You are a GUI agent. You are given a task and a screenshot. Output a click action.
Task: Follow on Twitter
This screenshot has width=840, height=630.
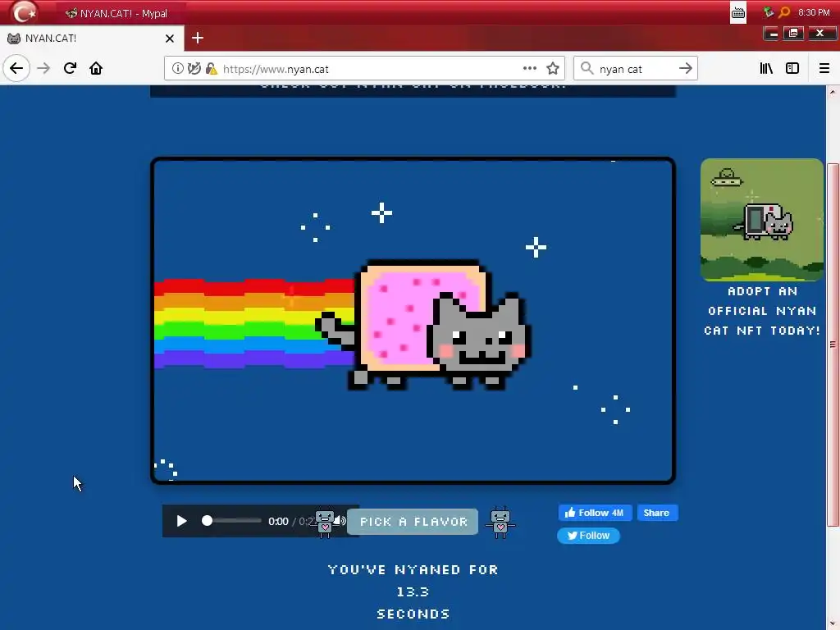tap(588, 536)
